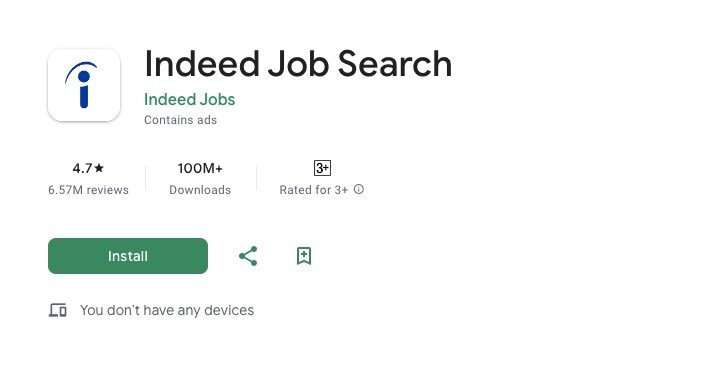Share the app via share icon
Screen dimensions: 707x381
pyautogui.click(x=248, y=256)
